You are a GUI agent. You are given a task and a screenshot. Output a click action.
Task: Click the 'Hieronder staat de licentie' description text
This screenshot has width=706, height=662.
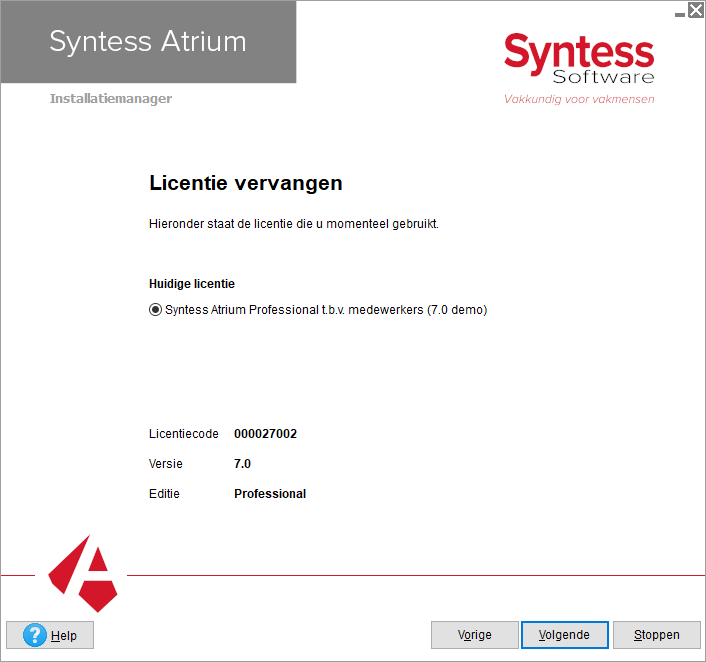(294, 224)
